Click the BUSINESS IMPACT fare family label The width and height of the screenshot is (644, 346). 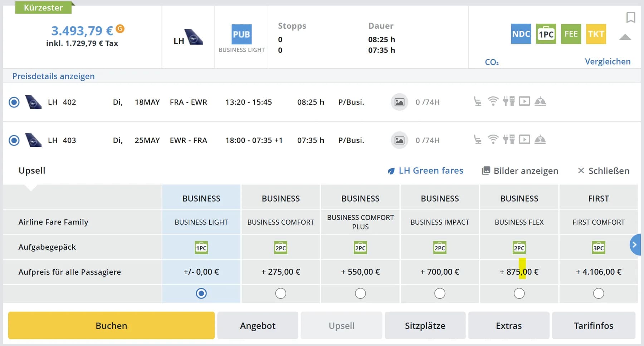click(x=440, y=222)
